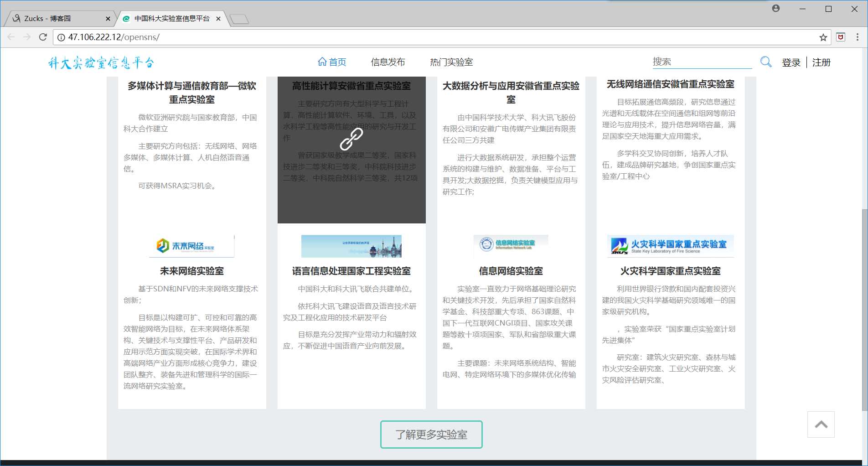Click text 可获得MSRA实习机会。
868x466 pixels.
pyautogui.click(x=178, y=186)
